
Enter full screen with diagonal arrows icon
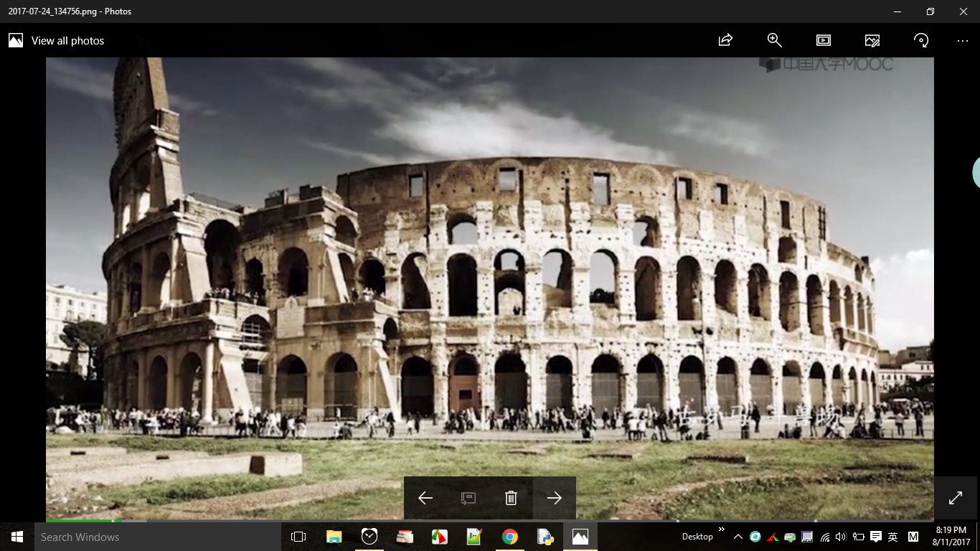(956, 497)
